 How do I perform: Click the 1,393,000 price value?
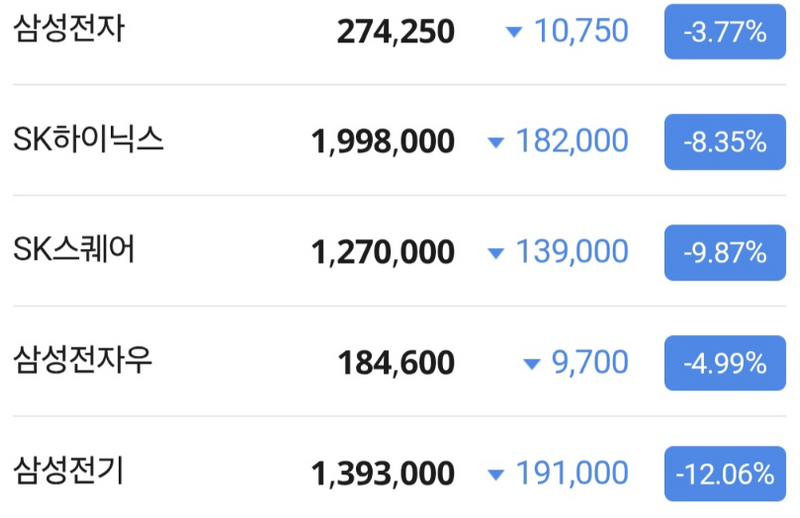(x=383, y=474)
